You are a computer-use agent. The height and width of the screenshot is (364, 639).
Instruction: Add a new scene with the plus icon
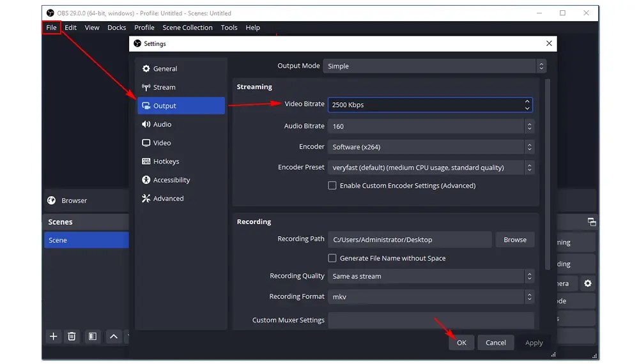pyautogui.click(x=54, y=337)
